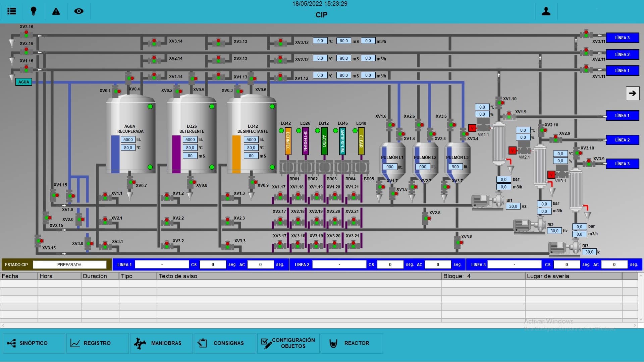
Task: Toggle the eye visibility icon
Action: click(79, 11)
